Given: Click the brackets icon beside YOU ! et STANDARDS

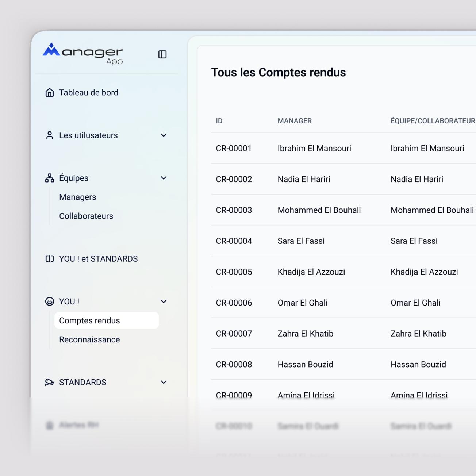Looking at the screenshot, I should 50,259.
